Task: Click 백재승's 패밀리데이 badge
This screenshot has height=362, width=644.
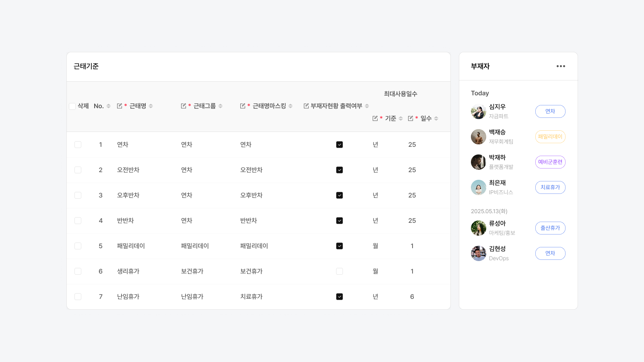Action: point(550,137)
